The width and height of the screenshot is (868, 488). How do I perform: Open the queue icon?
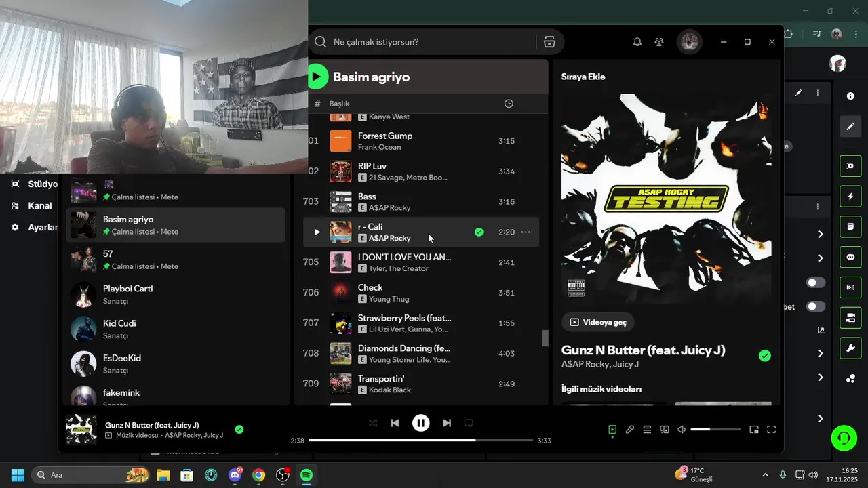pyautogui.click(x=647, y=430)
